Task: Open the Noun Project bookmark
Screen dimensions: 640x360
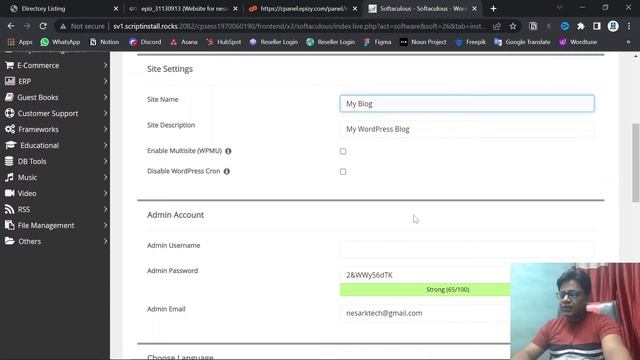Action: click(423, 42)
